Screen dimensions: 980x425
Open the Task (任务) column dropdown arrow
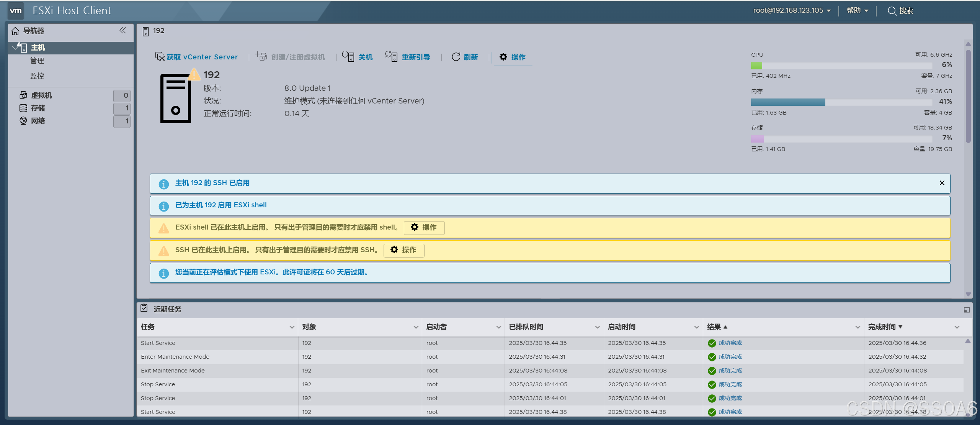point(292,327)
